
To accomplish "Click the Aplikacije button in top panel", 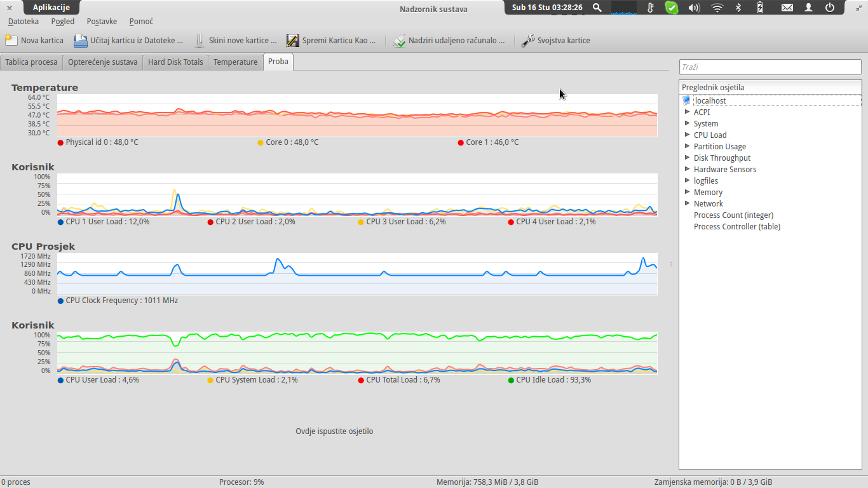I will (x=51, y=8).
